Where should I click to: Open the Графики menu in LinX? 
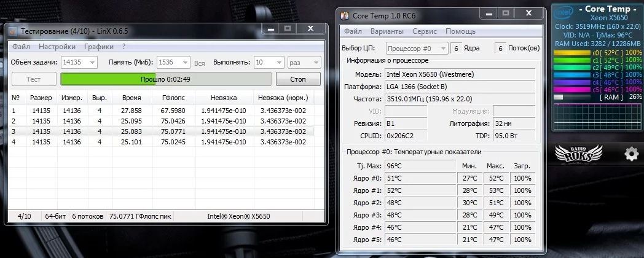[x=98, y=47]
